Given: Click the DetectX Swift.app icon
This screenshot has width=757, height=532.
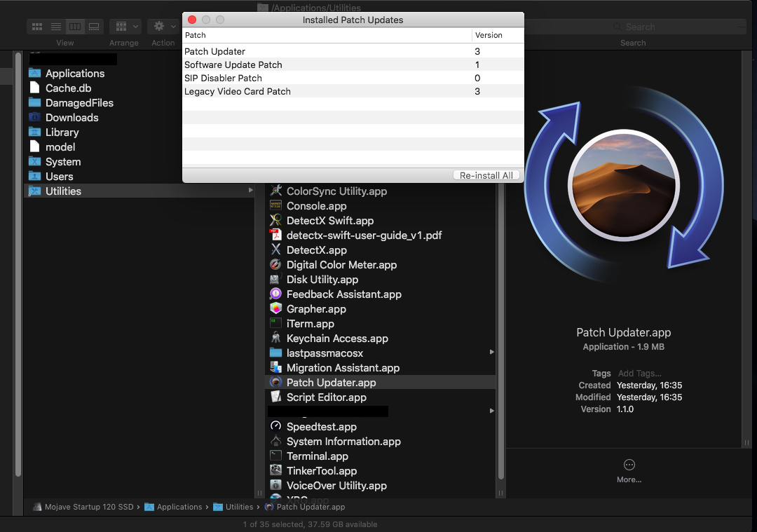Looking at the screenshot, I should coord(275,220).
